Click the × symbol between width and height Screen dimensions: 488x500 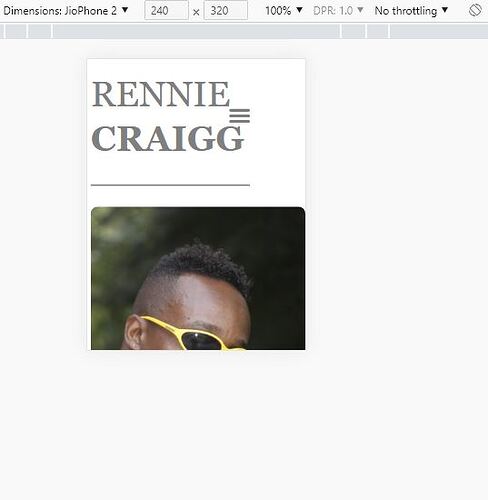coord(196,13)
